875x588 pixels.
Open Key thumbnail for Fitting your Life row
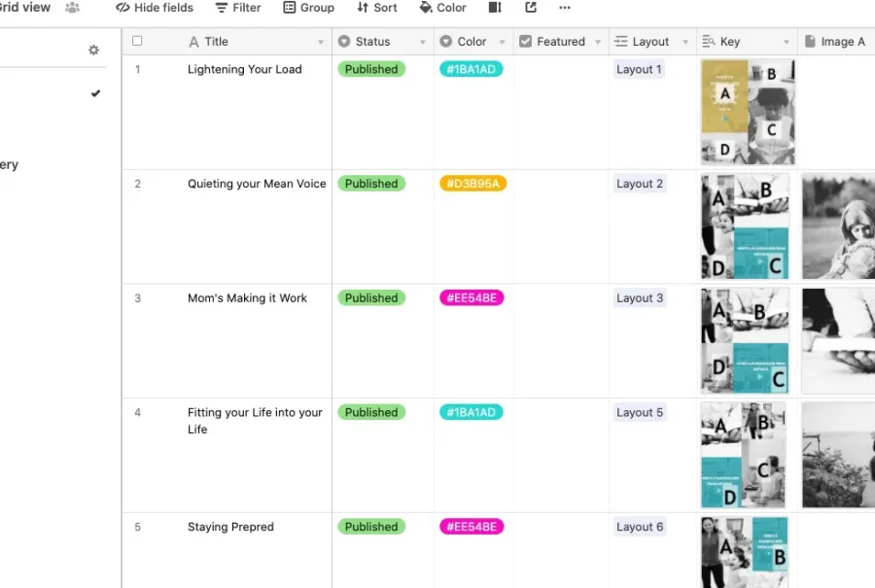tap(744, 455)
